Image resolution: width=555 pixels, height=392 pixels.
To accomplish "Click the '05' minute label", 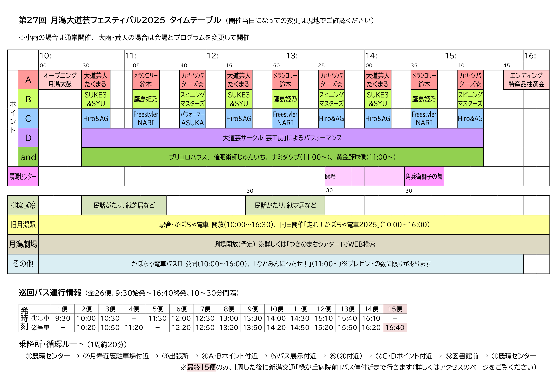I will 136,66.
